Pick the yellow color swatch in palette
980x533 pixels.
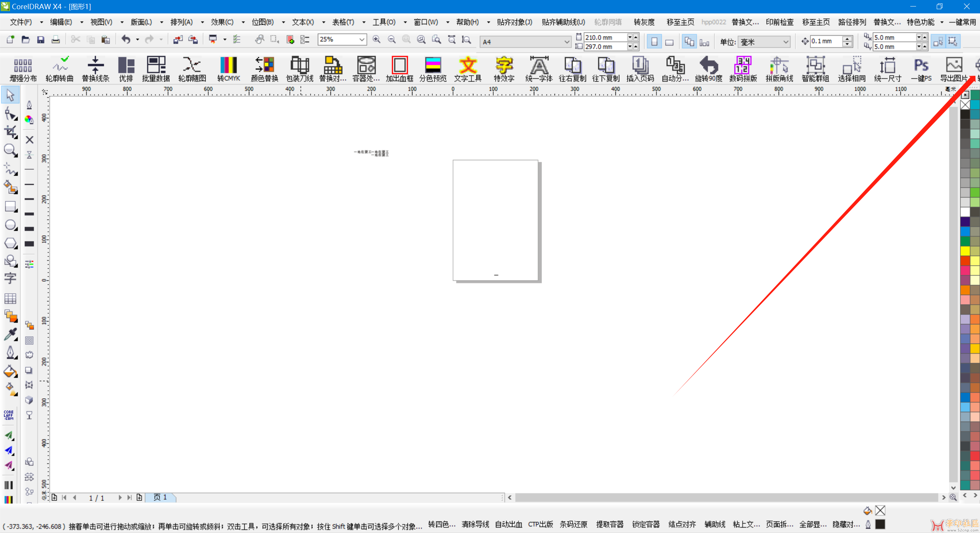[965, 251]
